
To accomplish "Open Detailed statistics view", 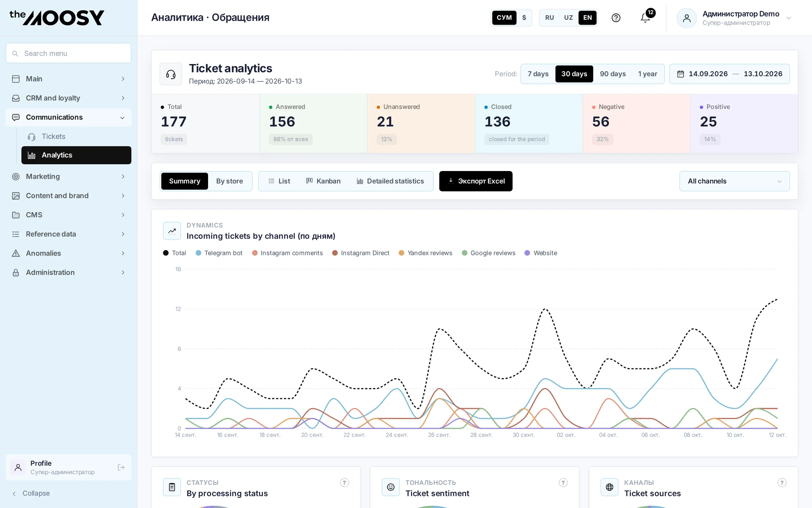I will tap(390, 181).
